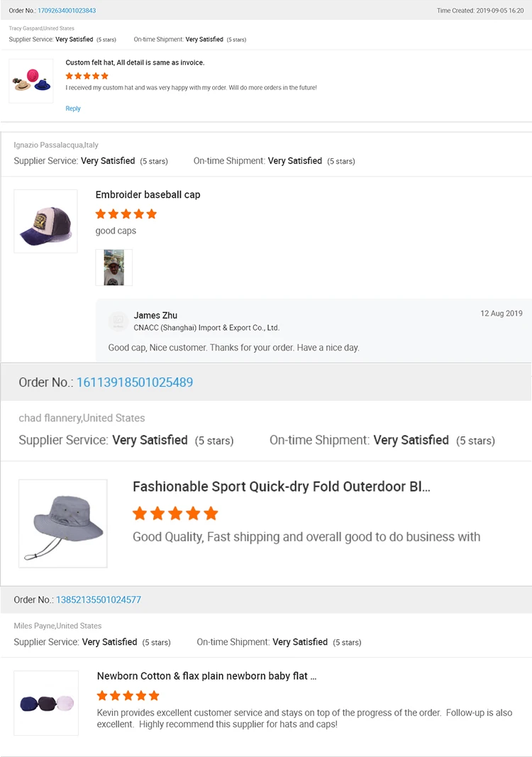Viewport: 532px width, 757px height.
Task: Click Reply under the custom felt hat review
Action: [x=73, y=109]
